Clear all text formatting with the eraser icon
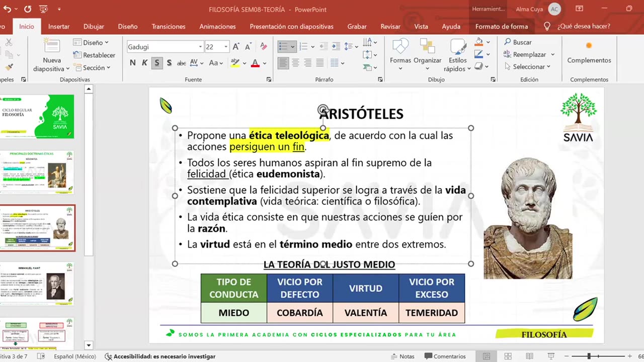Screen dimensions: 644x362 pyautogui.click(x=264, y=47)
